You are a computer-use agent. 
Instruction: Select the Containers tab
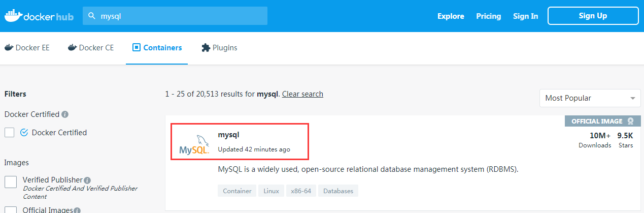(157, 48)
